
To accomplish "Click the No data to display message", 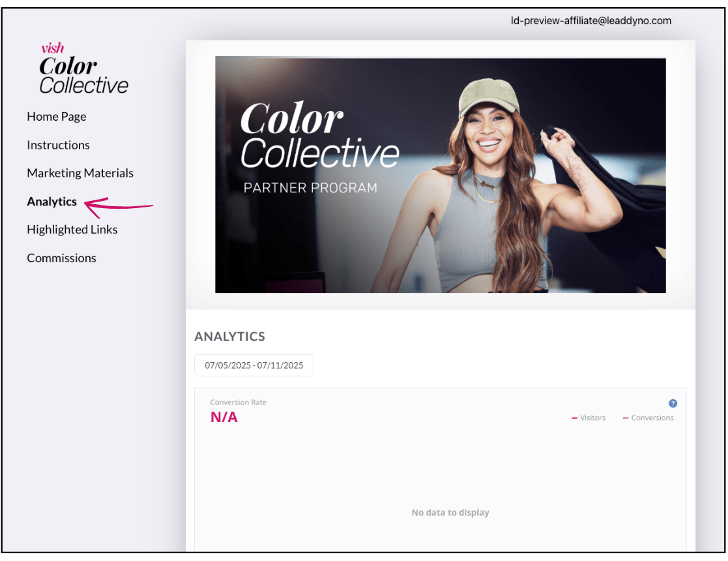I will click(x=450, y=512).
